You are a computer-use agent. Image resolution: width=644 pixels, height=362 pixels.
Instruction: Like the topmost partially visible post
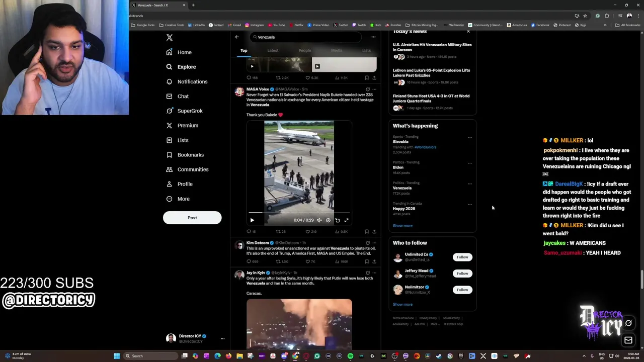click(312, 78)
